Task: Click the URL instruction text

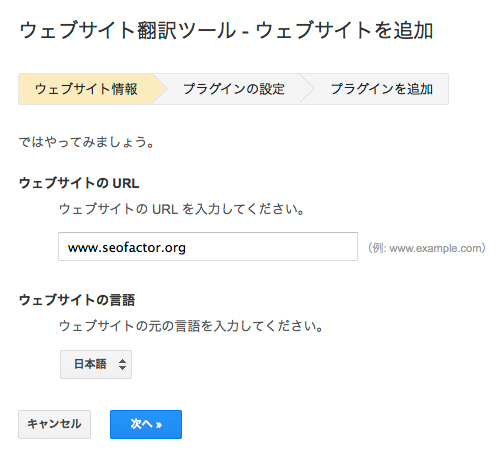Action: (182, 209)
